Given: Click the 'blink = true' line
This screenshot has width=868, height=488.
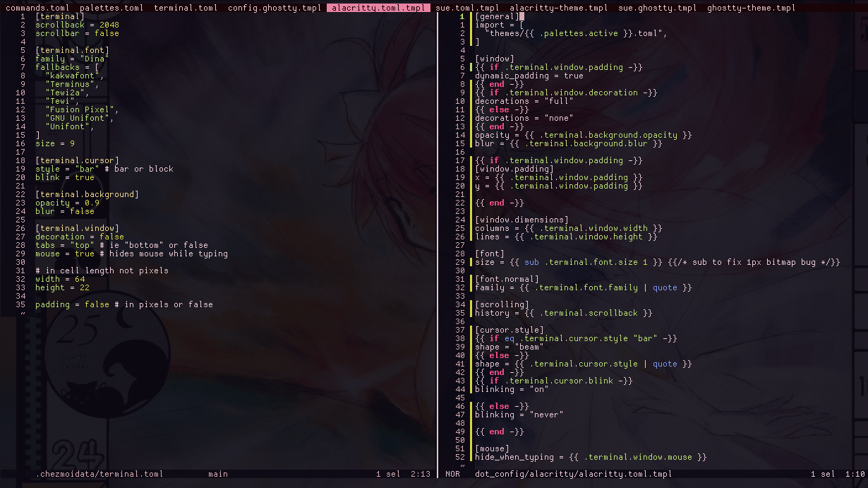Looking at the screenshot, I should coord(65,177).
